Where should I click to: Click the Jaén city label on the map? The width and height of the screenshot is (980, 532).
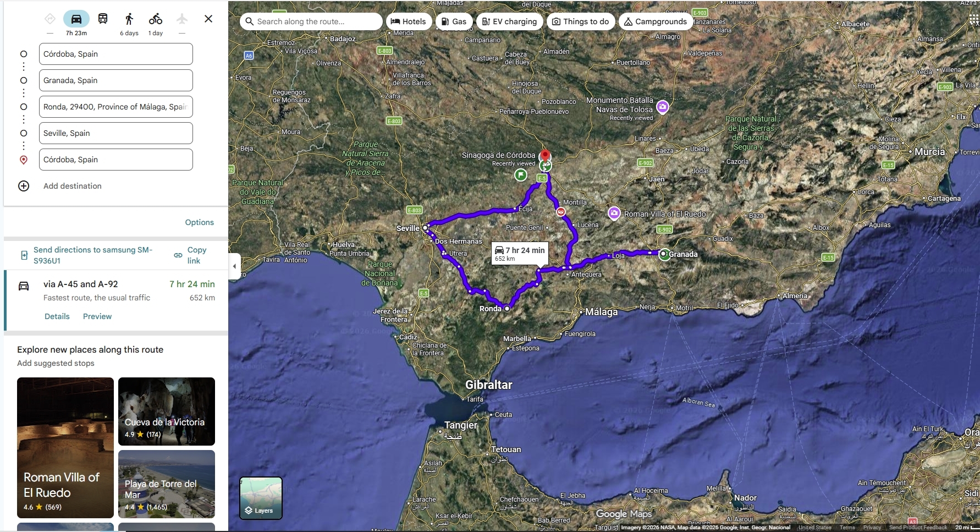[x=657, y=179]
